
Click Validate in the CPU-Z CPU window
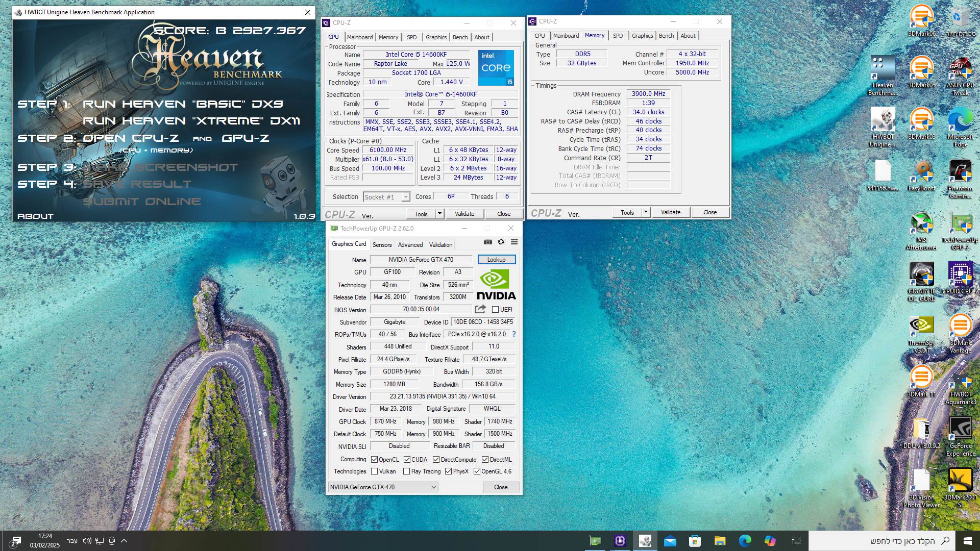[464, 214]
